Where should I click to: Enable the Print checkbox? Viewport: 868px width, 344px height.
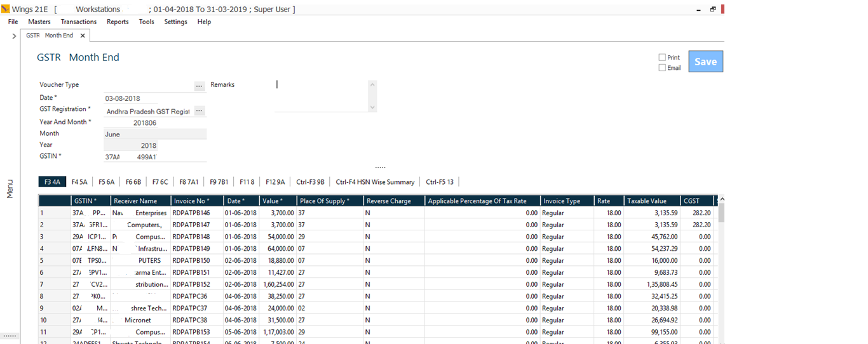point(662,58)
